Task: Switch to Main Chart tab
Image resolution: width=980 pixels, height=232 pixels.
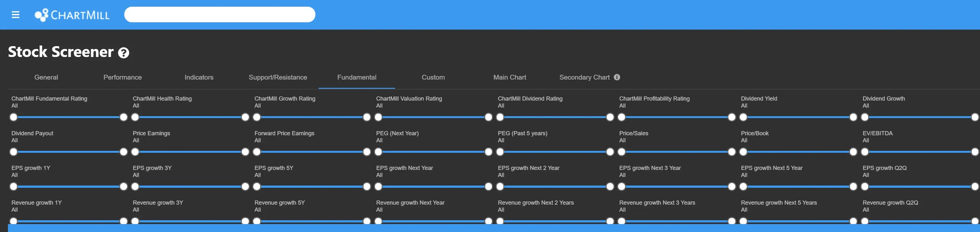Action: pyautogui.click(x=509, y=77)
